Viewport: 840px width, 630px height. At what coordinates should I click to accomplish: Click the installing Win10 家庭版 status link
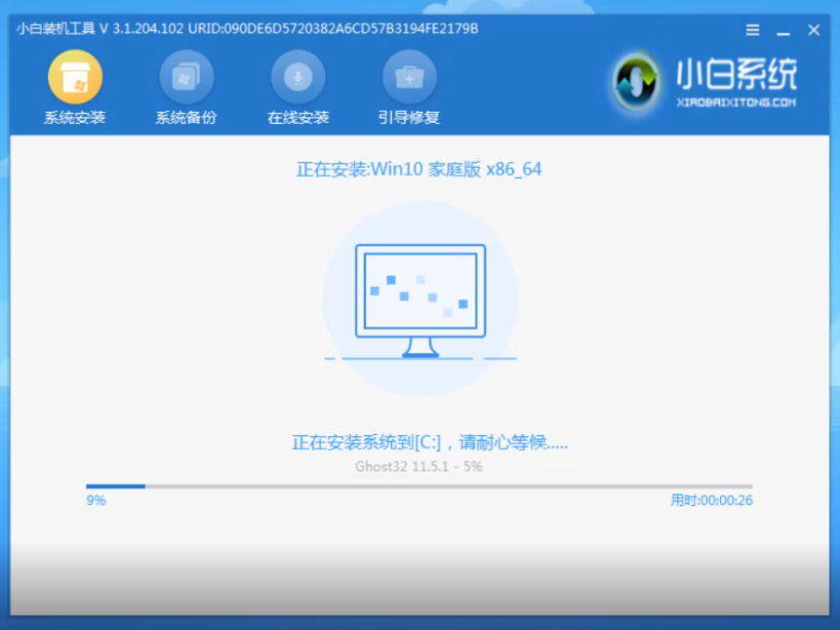420,169
